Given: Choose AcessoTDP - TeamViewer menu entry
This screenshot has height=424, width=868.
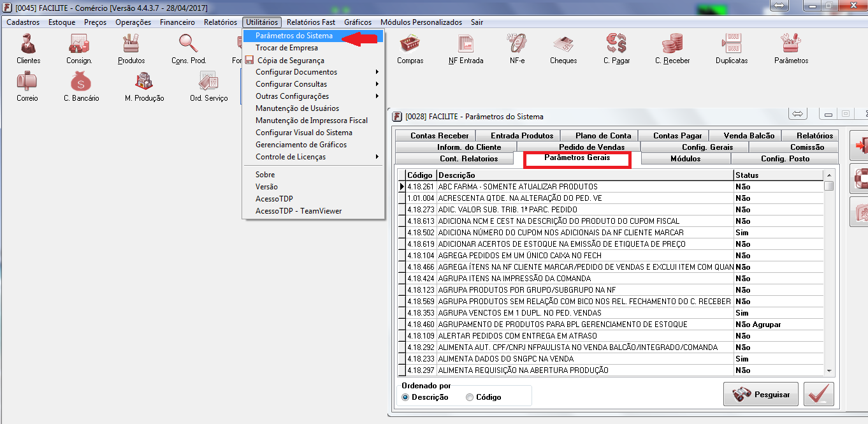Looking at the screenshot, I should (x=314, y=211).
